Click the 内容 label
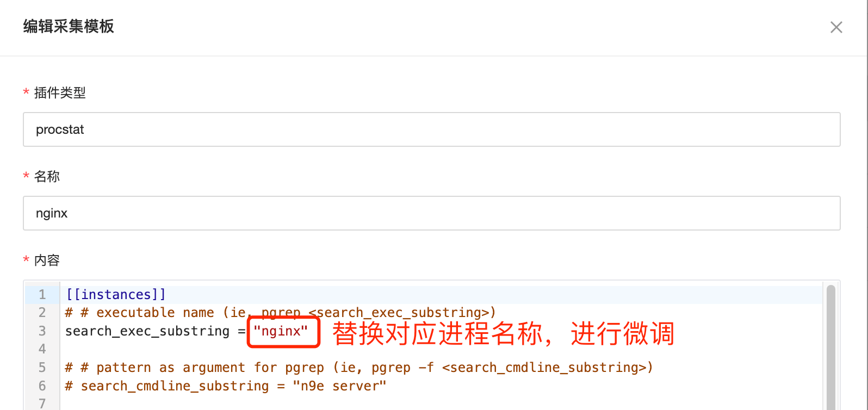The image size is (868, 410). [x=47, y=260]
